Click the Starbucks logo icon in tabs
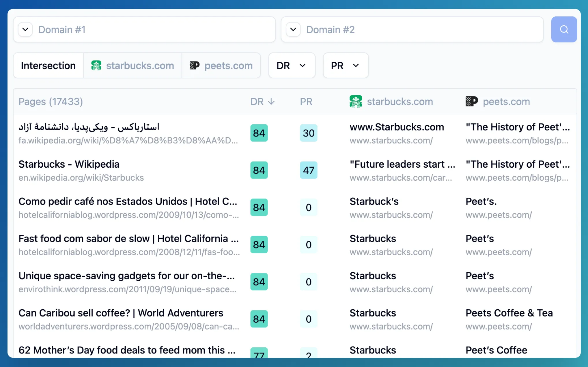The image size is (588, 367). (96, 65)
